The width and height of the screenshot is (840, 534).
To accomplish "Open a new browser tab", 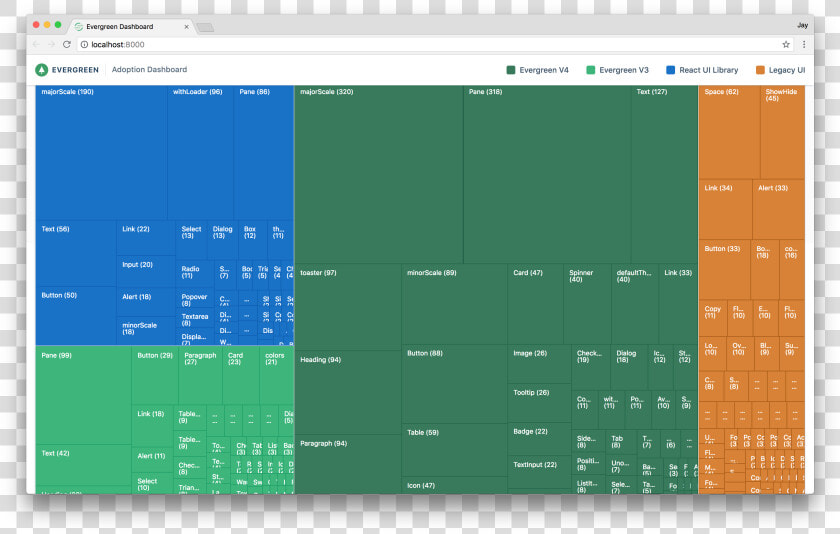I will point(205,27).
